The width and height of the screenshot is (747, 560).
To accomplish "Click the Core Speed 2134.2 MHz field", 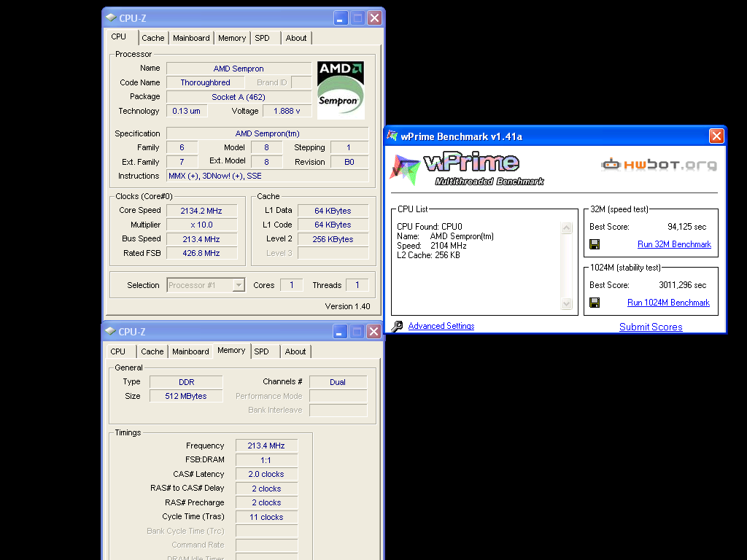I will 201,211.
